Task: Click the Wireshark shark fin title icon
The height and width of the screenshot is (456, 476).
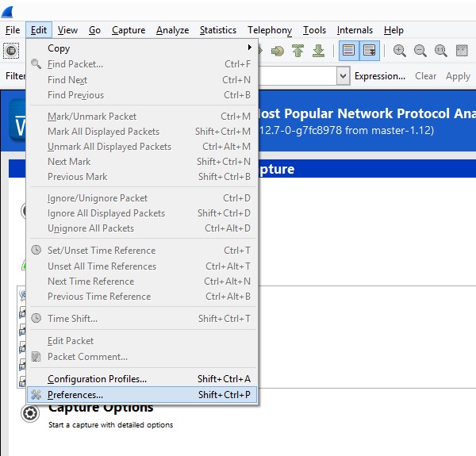Action: tap(7, 12)
